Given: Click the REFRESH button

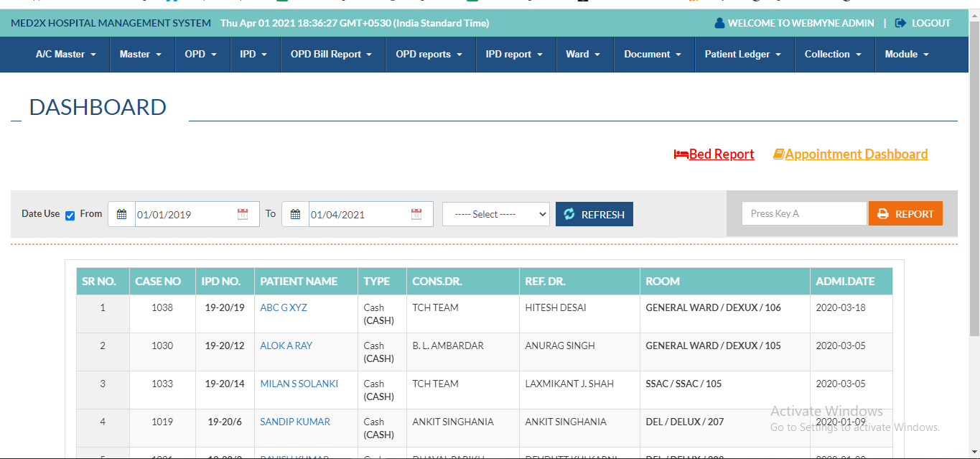Looking at the screenshot, I should tap(594, 214).
